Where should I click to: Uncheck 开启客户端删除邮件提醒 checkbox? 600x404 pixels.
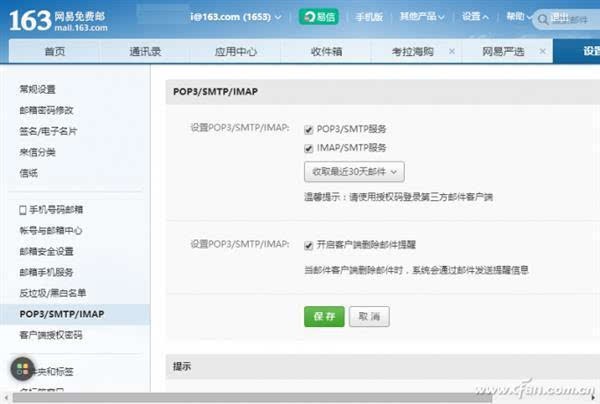pos(308,245)
